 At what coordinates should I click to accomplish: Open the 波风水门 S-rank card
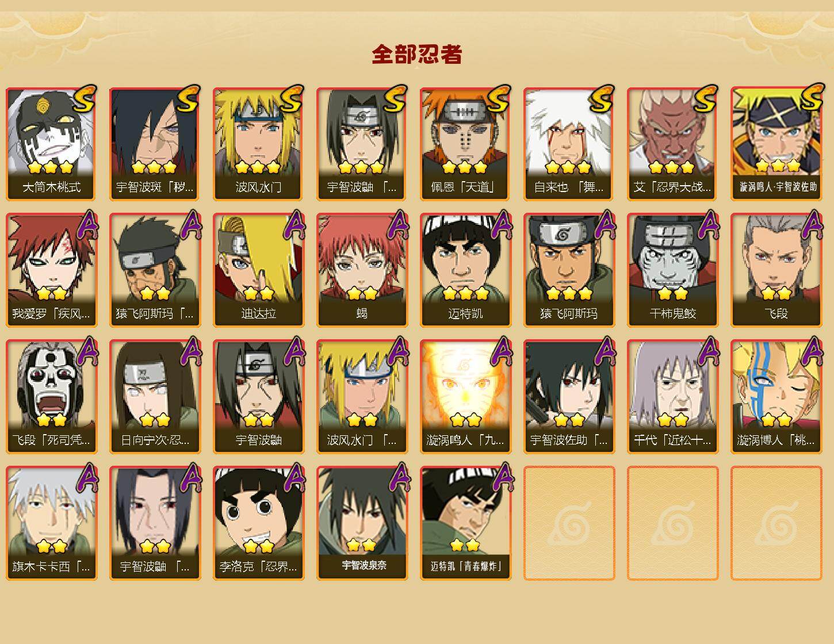258,144
